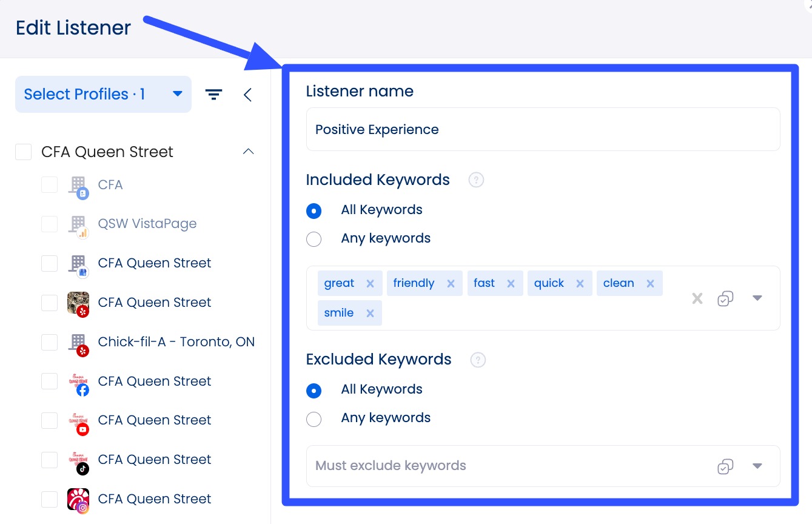Open the Select Profiles dropdown

coord(103,95)
